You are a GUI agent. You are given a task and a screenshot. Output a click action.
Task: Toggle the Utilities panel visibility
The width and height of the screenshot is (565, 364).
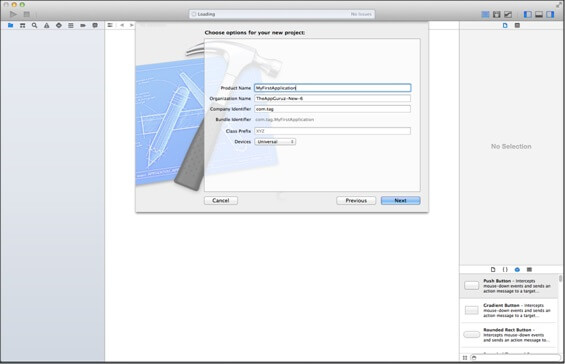tap(550, 14)
